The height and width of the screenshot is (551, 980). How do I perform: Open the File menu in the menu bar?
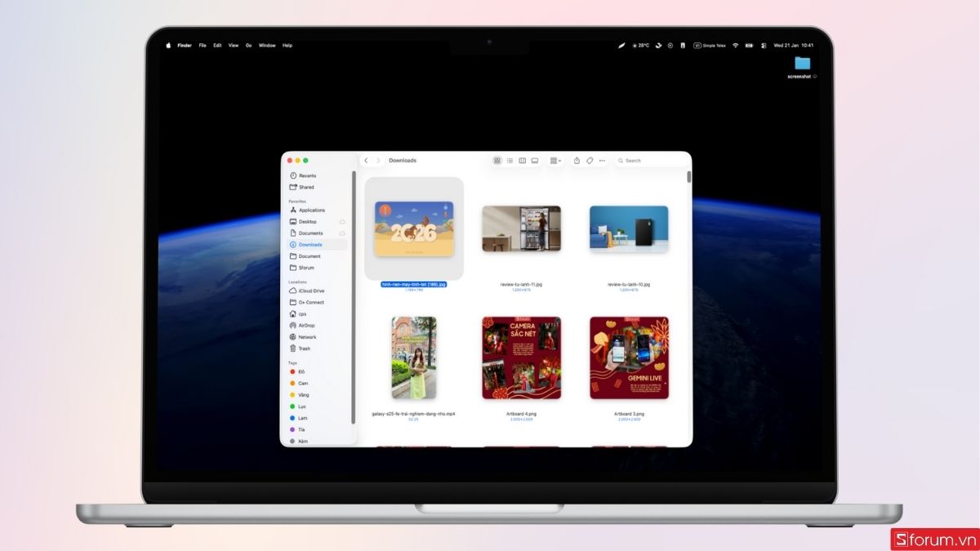(203, 45)
